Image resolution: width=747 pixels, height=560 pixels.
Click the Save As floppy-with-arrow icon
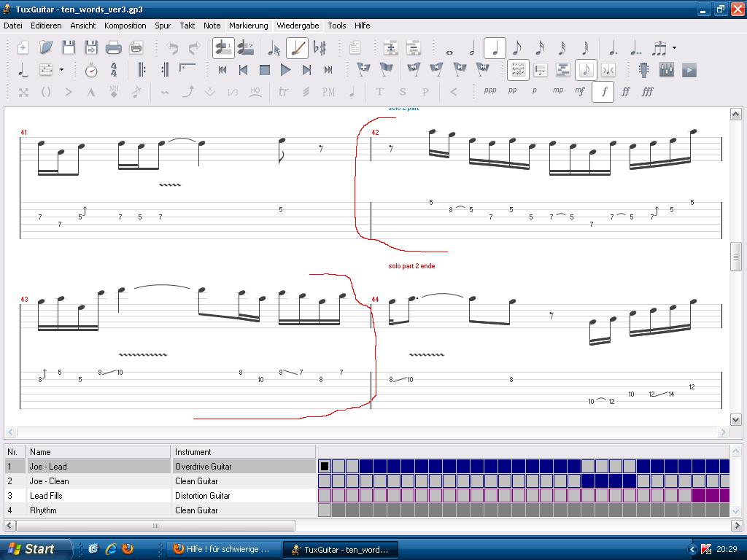pyautogui.click(x=91, y=47)
